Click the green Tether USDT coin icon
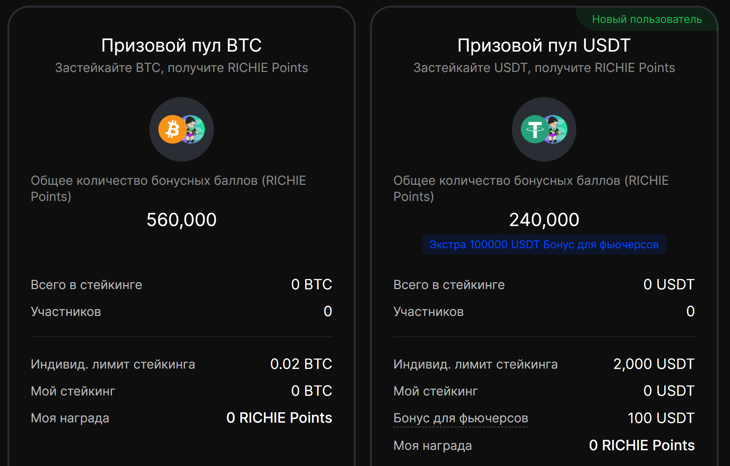This screenshot has width=730, height=466. [534, 129]
